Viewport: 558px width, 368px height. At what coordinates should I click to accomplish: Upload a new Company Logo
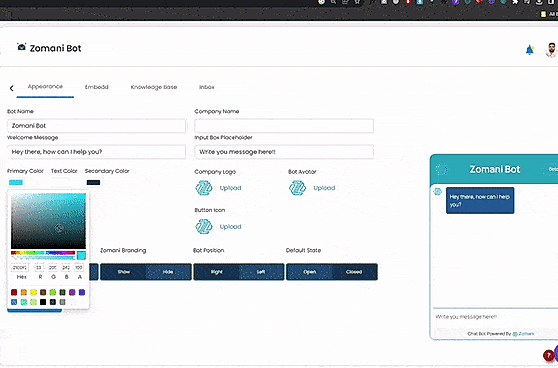click(230, 188)
